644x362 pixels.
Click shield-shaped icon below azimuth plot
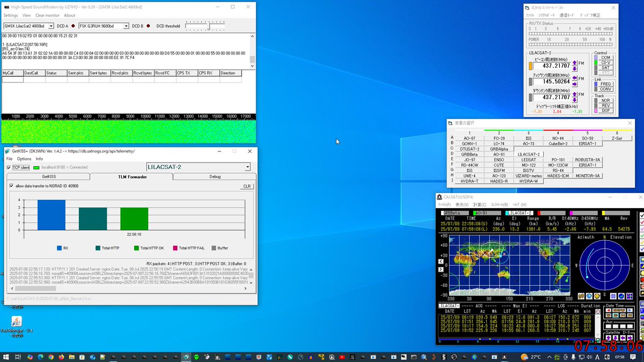tap(589, 296)
